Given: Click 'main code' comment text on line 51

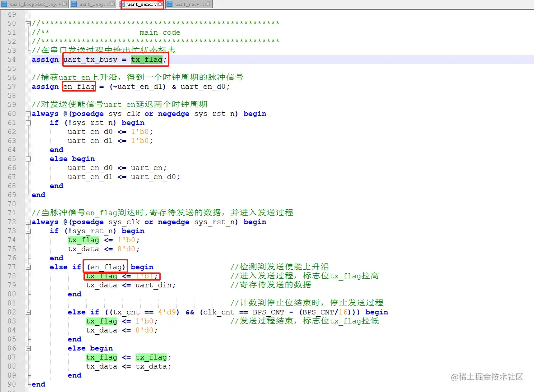Looking at the screenshot, I should coord(160,32).
